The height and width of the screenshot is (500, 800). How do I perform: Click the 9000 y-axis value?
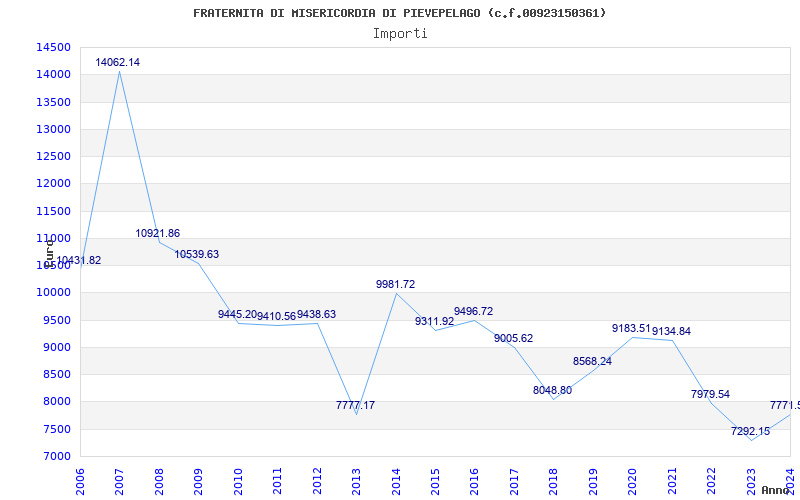pos(56,347)
